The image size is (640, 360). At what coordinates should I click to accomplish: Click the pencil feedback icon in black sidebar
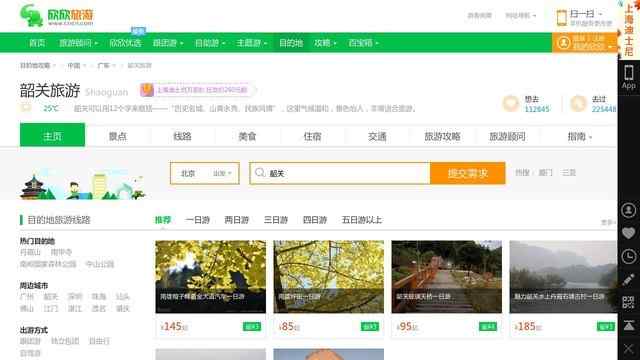pos(629,280)
